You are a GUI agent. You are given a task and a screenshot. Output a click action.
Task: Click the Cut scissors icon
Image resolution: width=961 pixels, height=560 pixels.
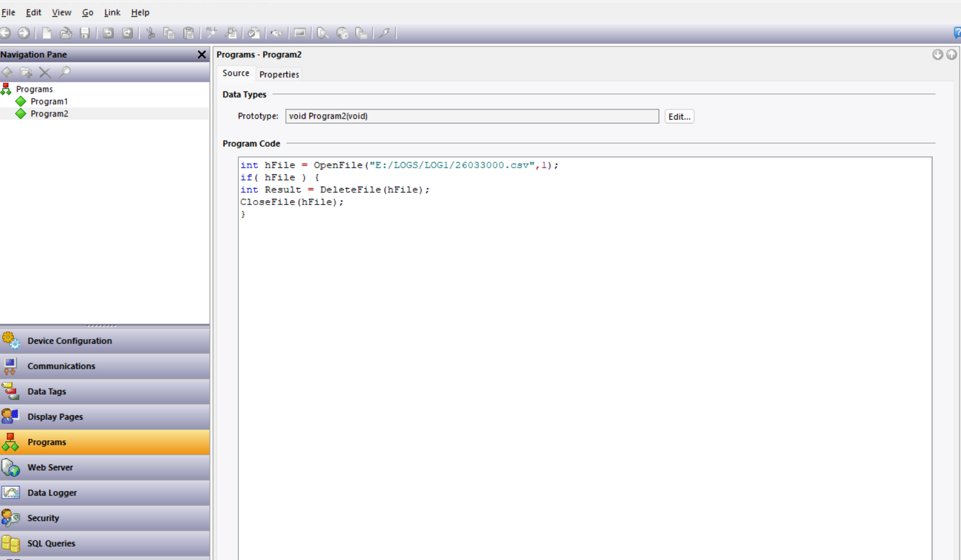click(150, 33)
